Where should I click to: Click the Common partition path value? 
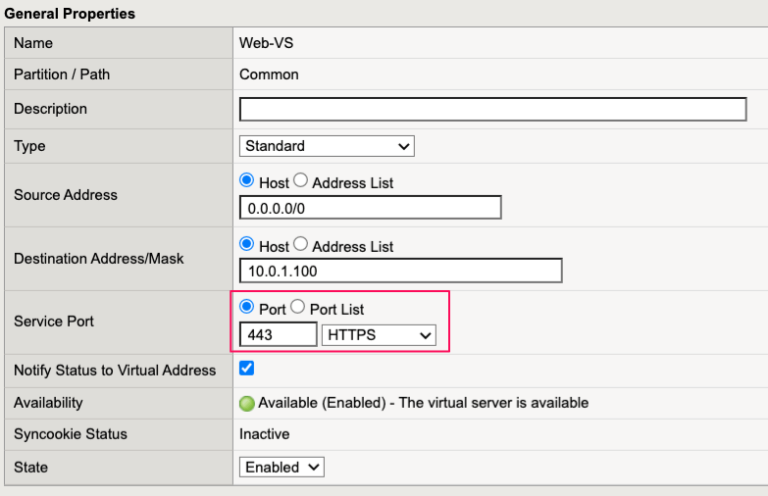(x=269, y=74)
